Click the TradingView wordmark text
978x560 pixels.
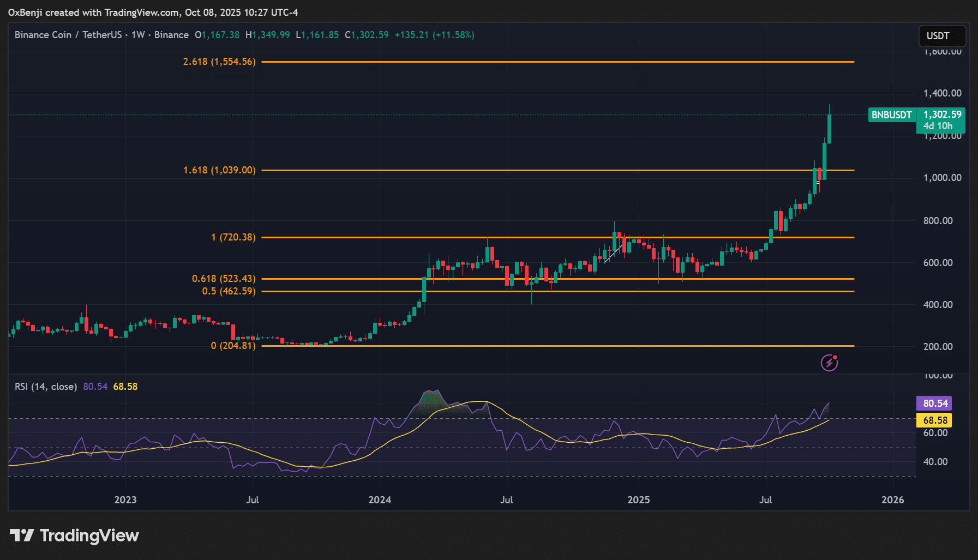coord(89,535)
